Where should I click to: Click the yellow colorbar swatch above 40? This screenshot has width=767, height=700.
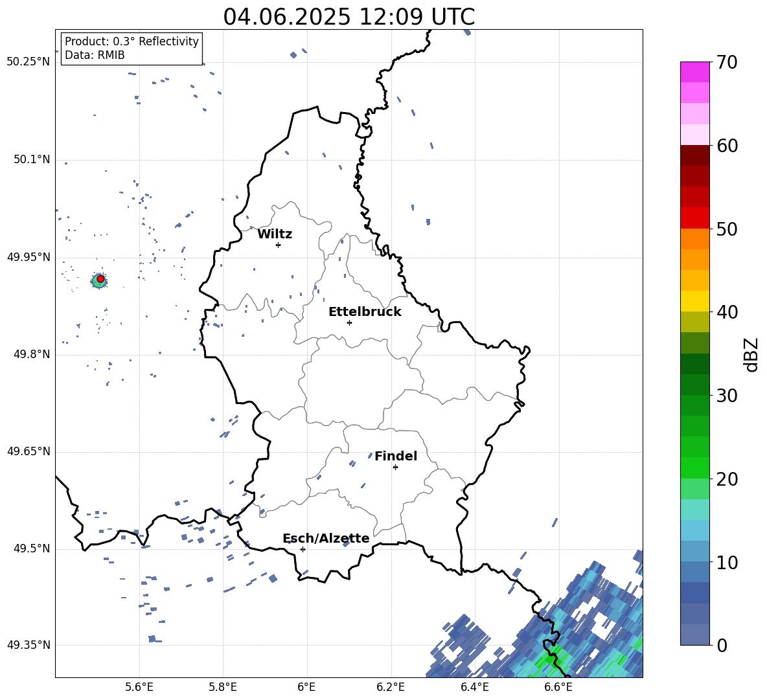point(694,301)
